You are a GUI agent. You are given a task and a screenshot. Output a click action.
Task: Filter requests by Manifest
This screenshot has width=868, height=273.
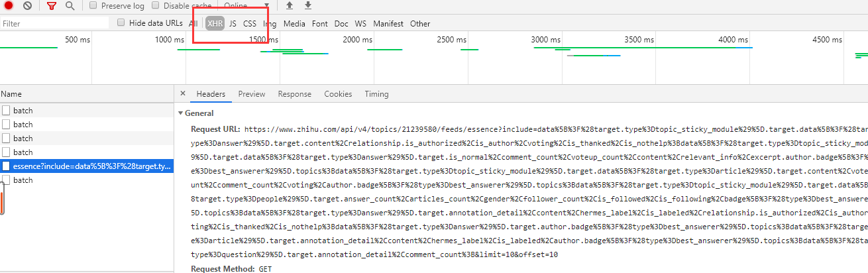388,23
